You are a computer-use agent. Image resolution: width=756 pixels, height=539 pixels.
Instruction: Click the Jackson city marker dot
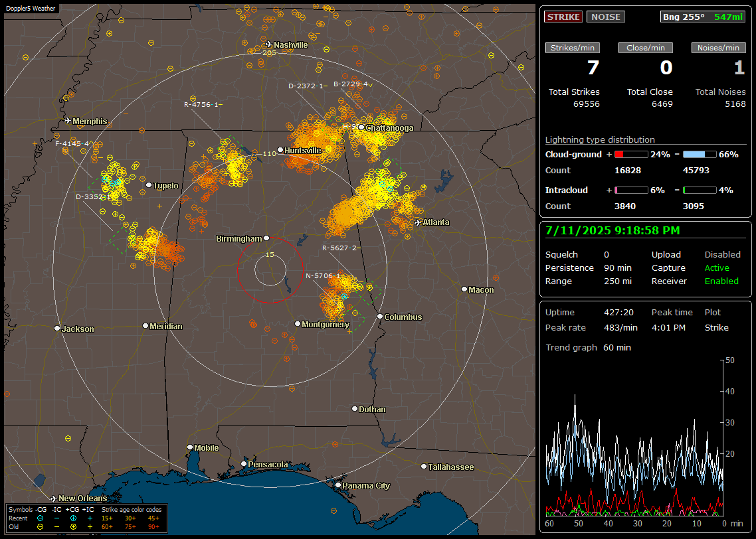point(57,329)
